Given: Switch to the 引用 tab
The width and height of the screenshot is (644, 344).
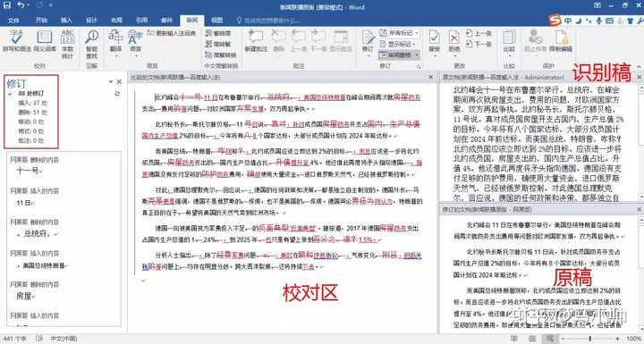Looking at the screenshot, I should (x=141, y=21).
